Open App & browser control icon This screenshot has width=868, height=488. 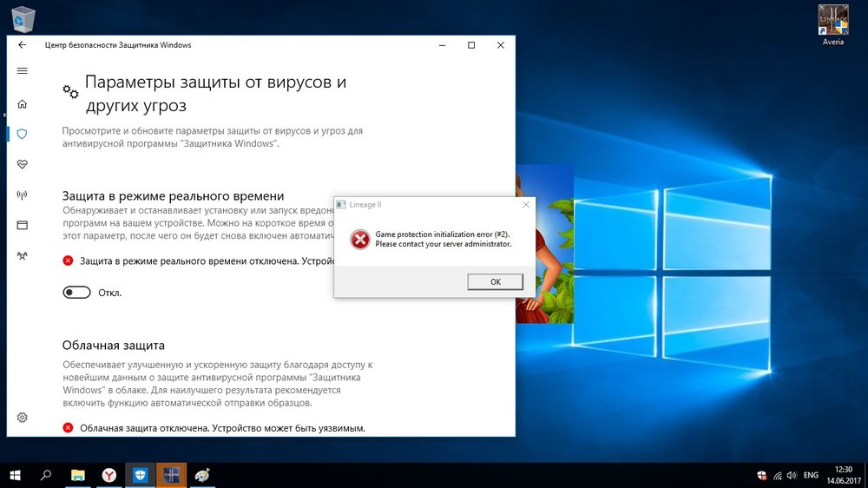23,225
